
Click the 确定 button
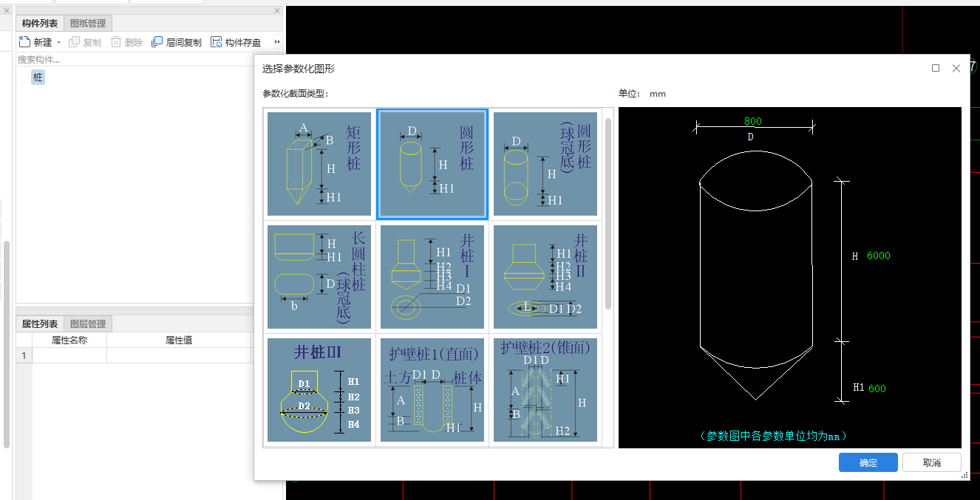868,462
